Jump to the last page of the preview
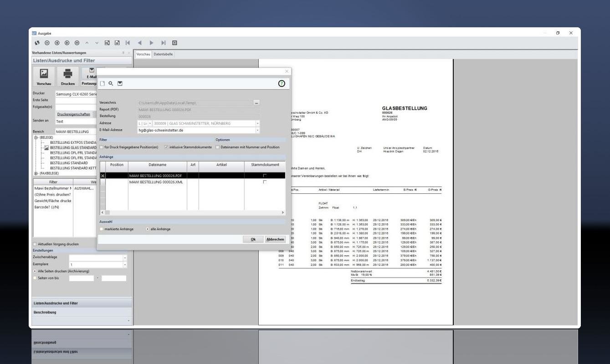Screen dimensions: 610x364 point(164,43)
